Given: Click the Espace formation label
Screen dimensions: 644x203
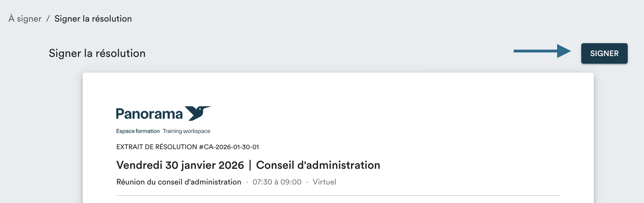Looking at the screenshot, I should click(x=138, y=131).
